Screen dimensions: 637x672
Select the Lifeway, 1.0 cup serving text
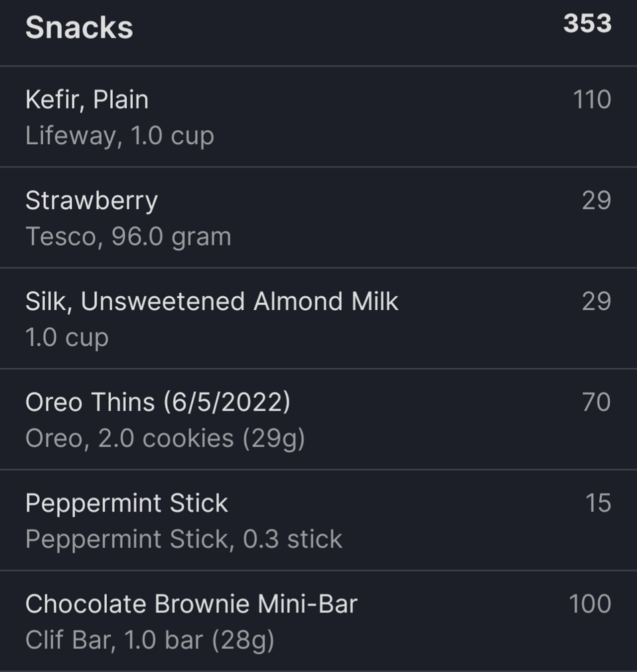(119, 136)
